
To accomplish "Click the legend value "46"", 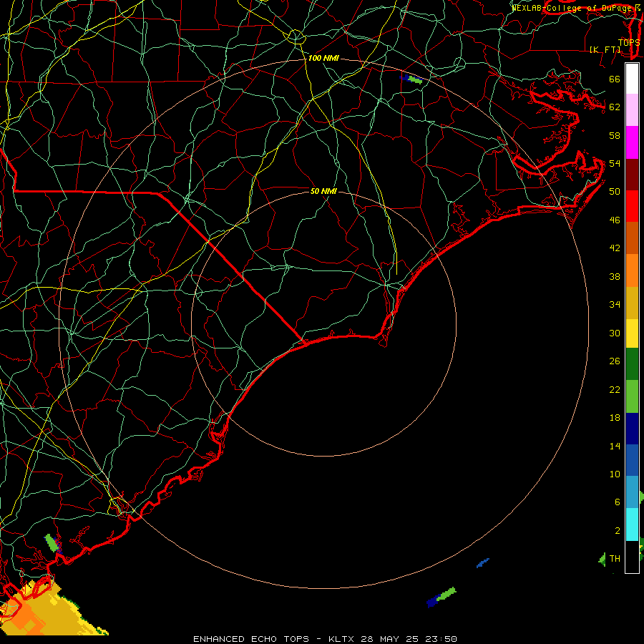I will pyautogui.click(x=615, y=220).
